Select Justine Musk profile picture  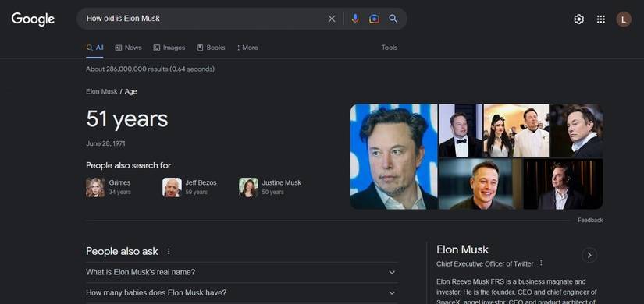(x=248, y=188)
